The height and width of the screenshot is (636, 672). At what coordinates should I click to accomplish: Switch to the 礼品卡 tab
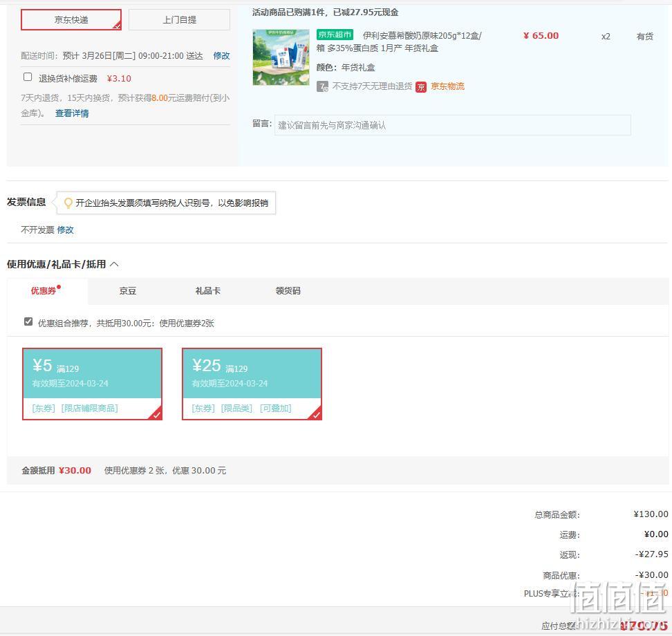(208, 290)
